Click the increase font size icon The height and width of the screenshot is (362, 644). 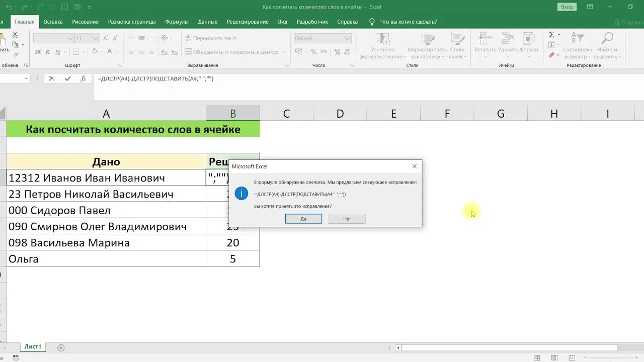[x=106, y=38]
